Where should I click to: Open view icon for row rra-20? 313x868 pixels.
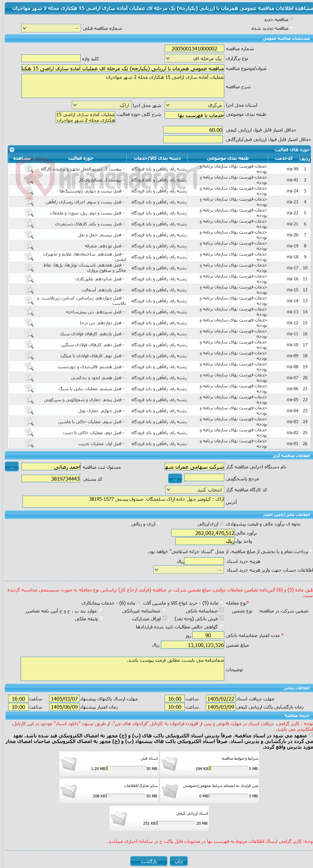point(29,235)
